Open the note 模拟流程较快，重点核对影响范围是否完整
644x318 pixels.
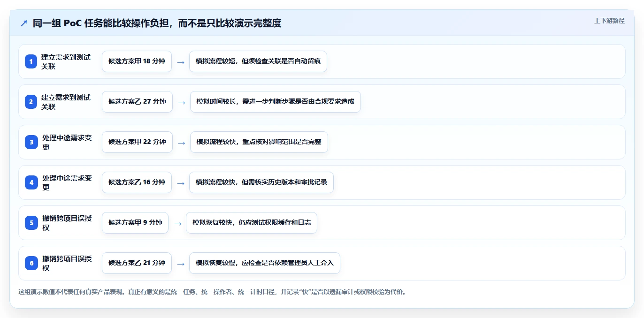click(x=259, y=142)
